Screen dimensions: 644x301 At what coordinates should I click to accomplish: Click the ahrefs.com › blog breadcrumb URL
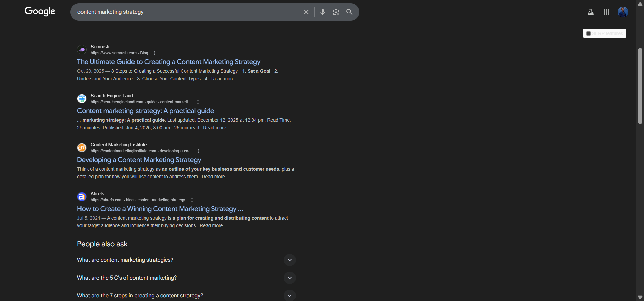(x=138, y=200)
